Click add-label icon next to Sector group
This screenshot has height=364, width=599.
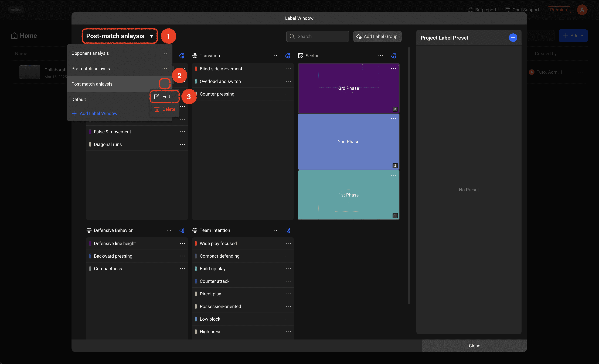click(393, 56)
